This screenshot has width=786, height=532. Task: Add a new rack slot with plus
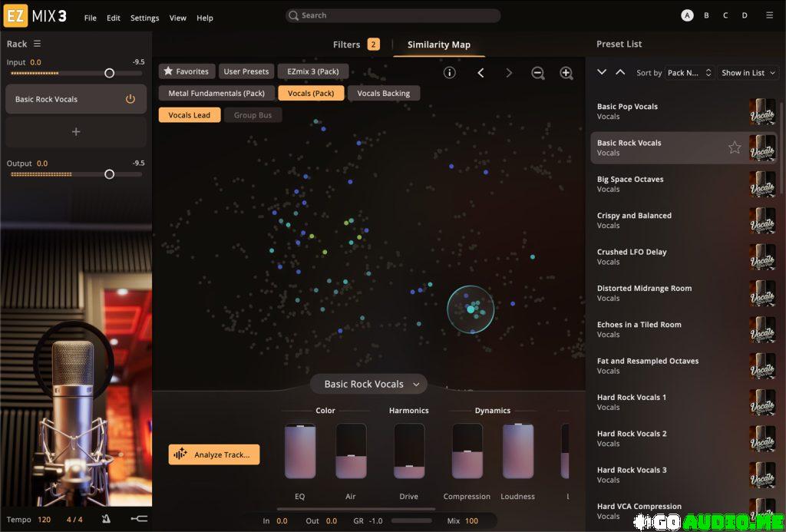pos(76,132)
